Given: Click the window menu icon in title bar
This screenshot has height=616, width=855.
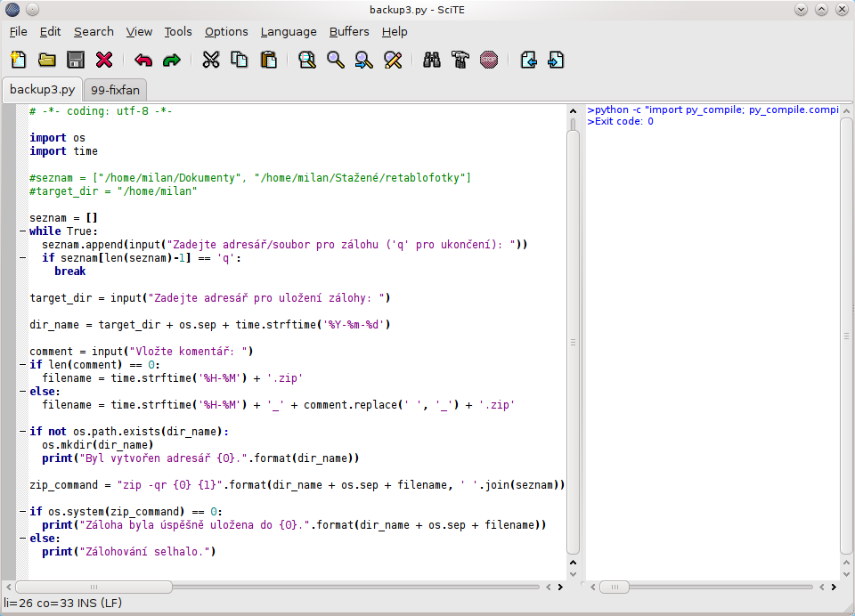Looking at the screenshot, I should coord(12,9).
